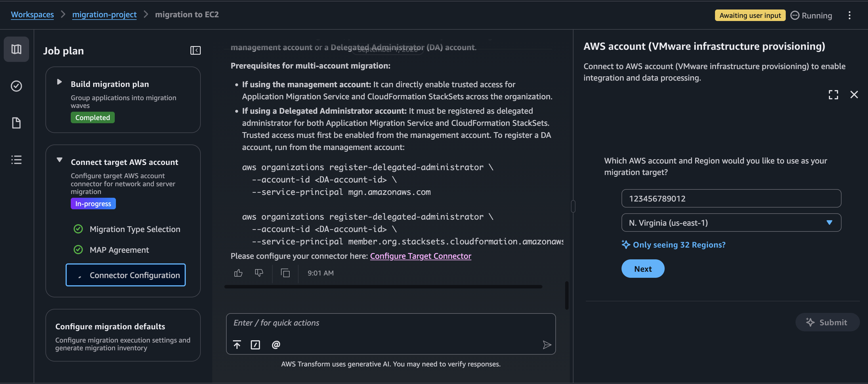Click the In-progress status badge
This screenshot has width=868, height=384.
pyautogui.click(x=93, y=204)
